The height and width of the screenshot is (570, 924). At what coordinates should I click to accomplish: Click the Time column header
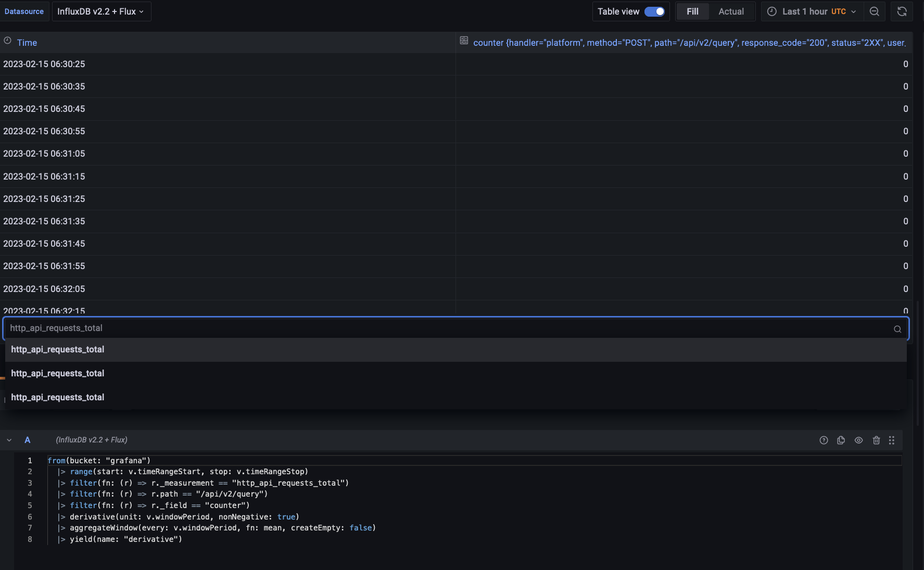[x=27, y=43]
